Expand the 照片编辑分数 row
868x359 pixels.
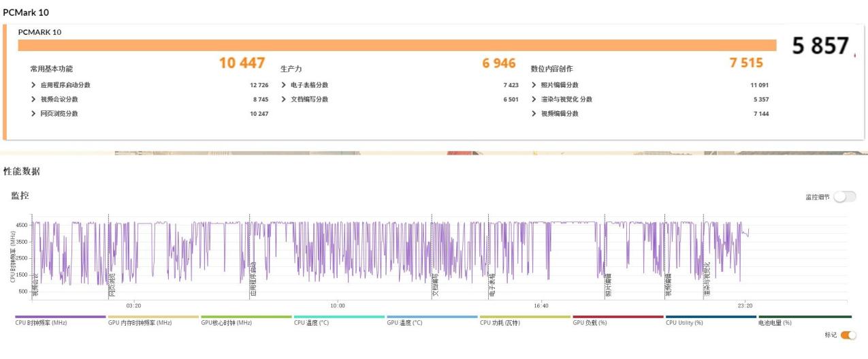point(534,85)
